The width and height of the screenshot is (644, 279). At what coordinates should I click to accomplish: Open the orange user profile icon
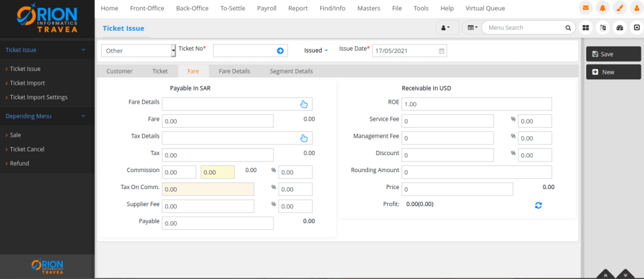point(636,8)
